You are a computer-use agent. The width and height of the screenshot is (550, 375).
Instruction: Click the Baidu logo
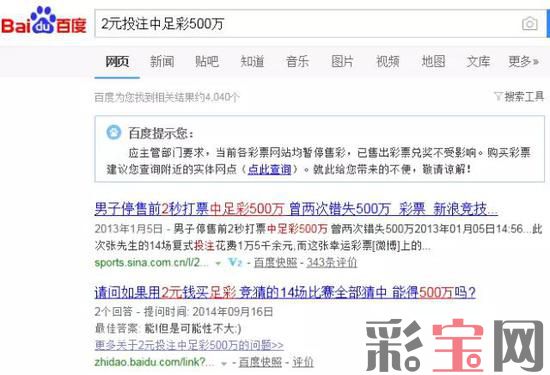click(x=43, y=20)
